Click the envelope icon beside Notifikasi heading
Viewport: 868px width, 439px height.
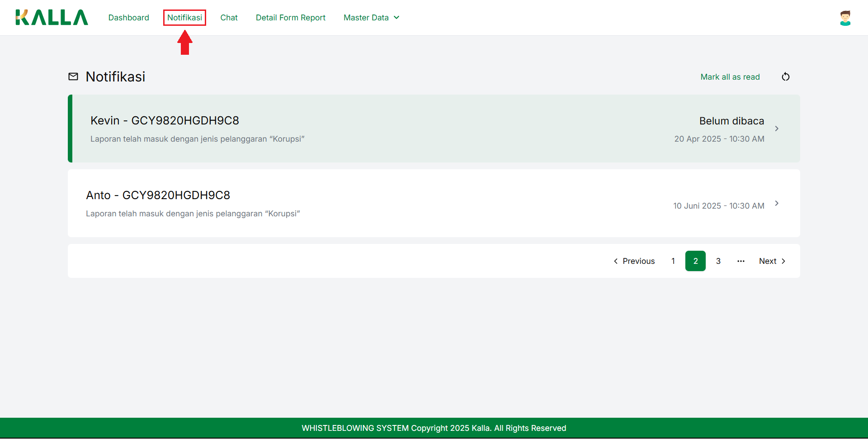pos(73,77)
